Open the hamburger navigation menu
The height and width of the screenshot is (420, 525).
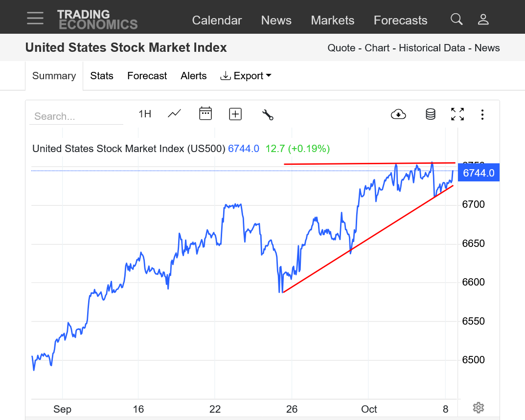[x=35, y=19]
